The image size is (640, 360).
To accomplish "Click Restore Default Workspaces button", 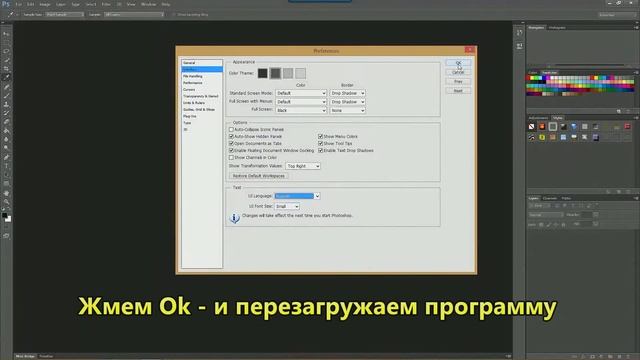I will pyautogui.click(x=259, y=176).
